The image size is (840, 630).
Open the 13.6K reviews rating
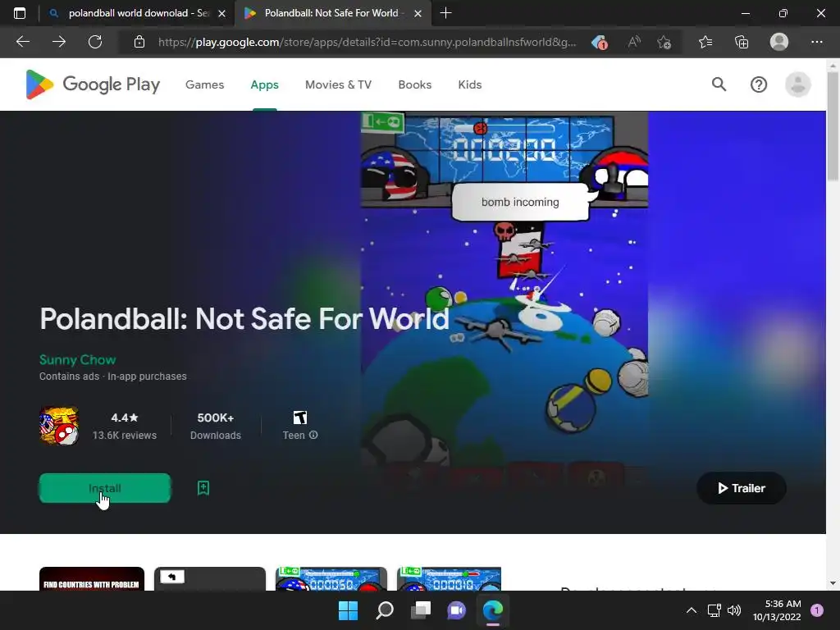click(x=125, y=426)
